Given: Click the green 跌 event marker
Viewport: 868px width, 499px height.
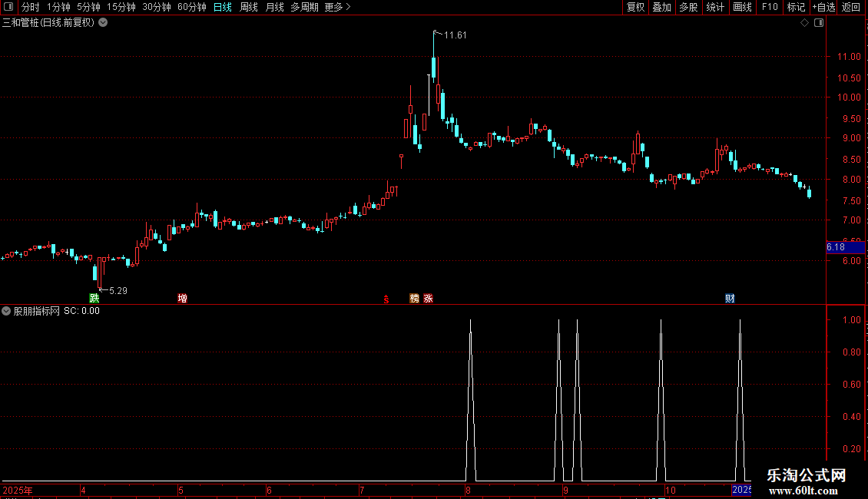Looking at the screenshot, I should coord(94,298).
